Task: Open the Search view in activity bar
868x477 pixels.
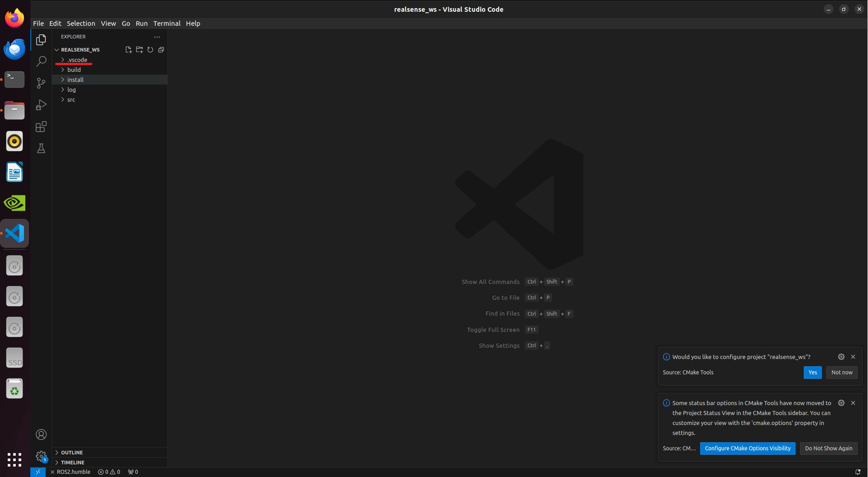Action: coord(41,61)
